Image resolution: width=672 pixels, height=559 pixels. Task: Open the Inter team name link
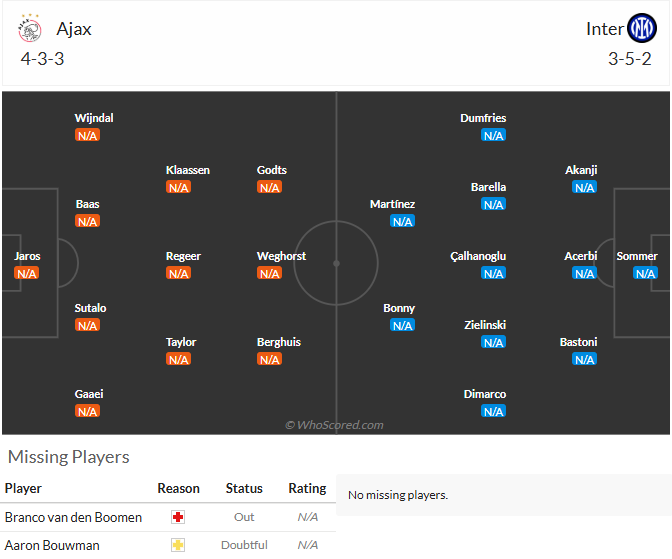coord(604,29)
